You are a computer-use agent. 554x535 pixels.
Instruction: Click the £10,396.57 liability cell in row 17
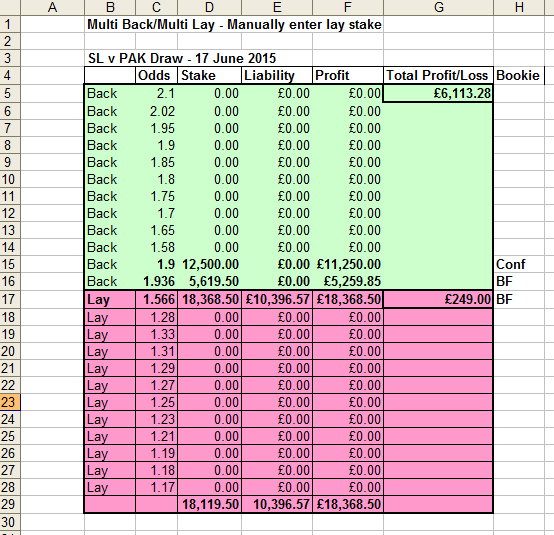277,299
